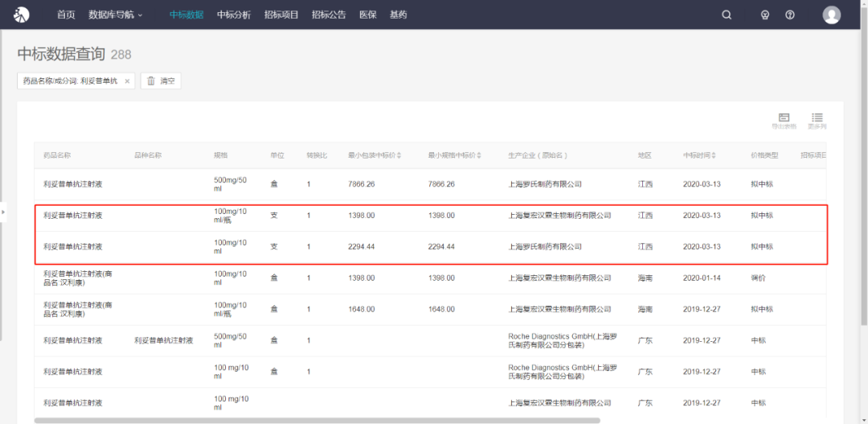Click the medal/membership icon in the navbar
868x424 pixels.
point(765,15)
